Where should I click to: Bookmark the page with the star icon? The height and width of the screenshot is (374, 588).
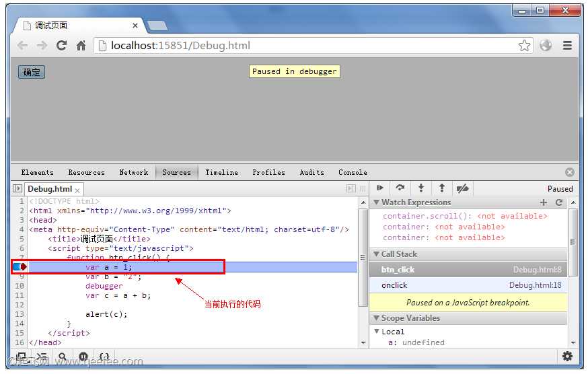click(524, 46)
